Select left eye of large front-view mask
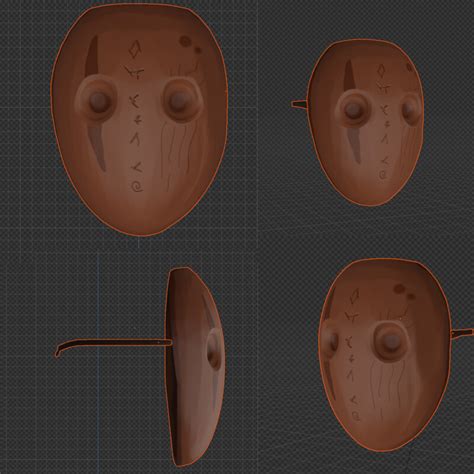The height and width of the screenshot is (474, 474). [x=97, y=99]
